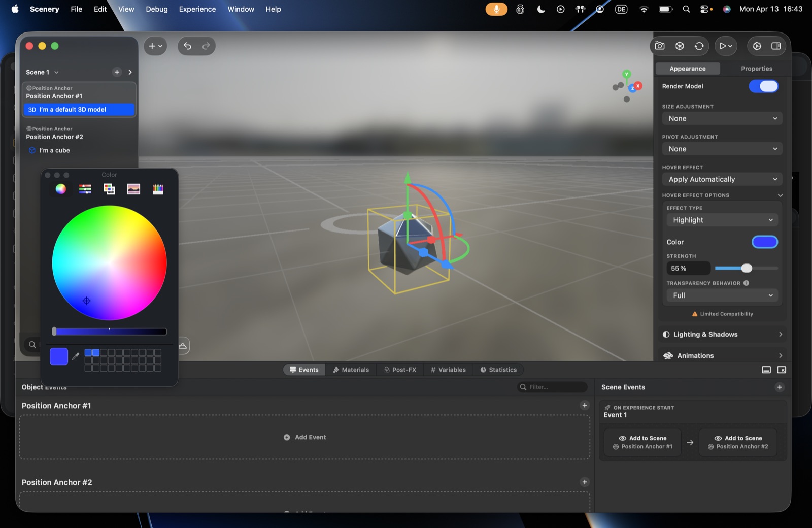Screen dimensions: 812x528
Task: Select 'I'm a default 3D model' row
Action: pos(79,110)
